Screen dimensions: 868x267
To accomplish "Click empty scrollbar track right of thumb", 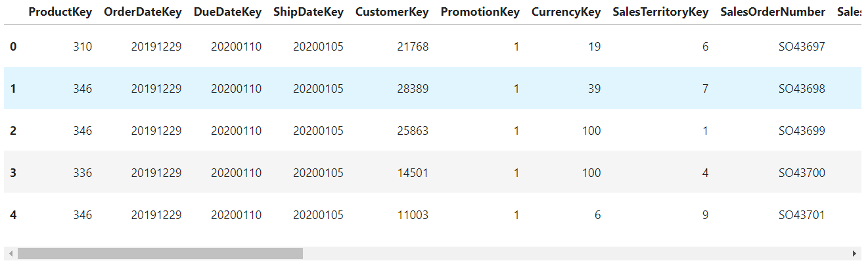I will tap(572, 253).
